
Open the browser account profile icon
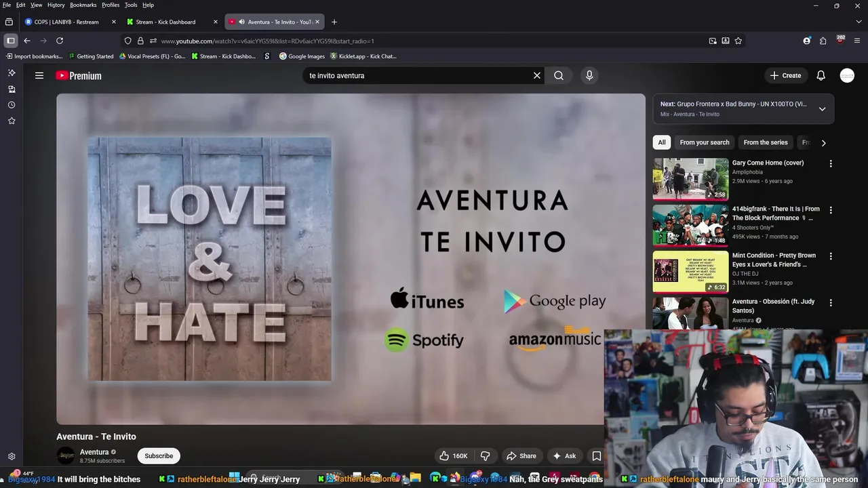(x=807, y=41)
